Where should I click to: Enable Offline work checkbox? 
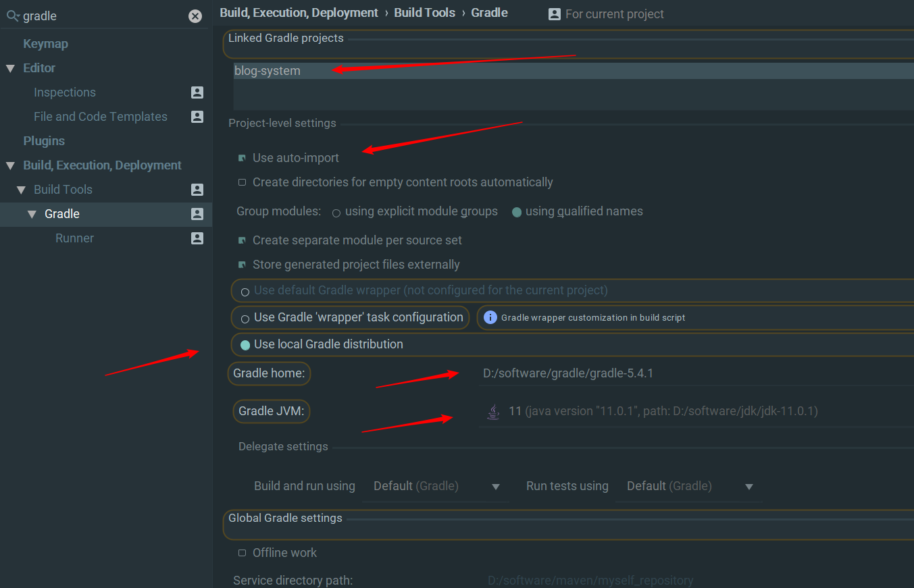click(242, 553)
